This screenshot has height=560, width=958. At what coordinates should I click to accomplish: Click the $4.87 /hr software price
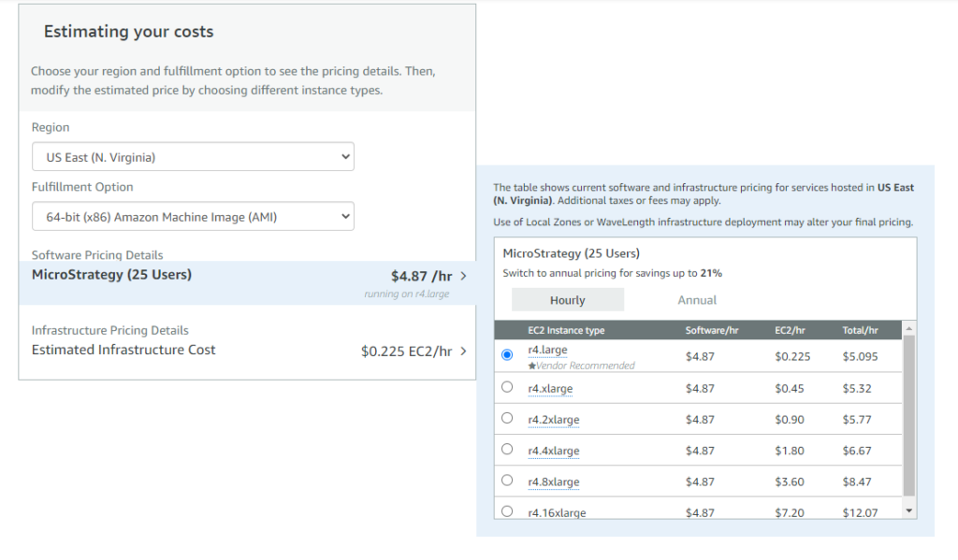point(422,276)
